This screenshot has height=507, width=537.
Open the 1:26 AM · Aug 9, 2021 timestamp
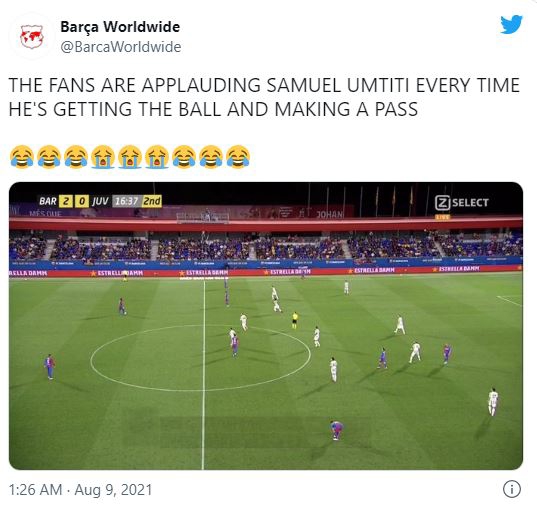click(80, 490)
